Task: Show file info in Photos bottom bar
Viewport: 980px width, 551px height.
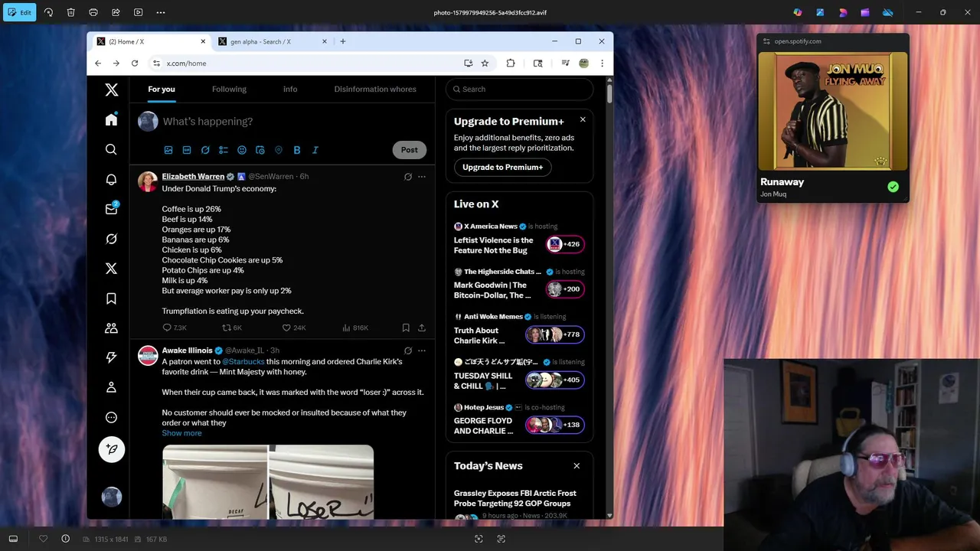Action: 65,539
